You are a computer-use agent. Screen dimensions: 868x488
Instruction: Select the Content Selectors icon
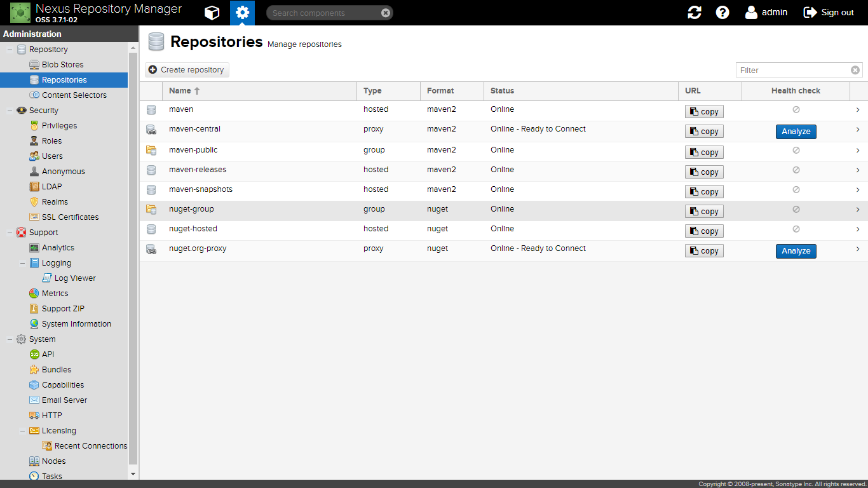[36, 95]
